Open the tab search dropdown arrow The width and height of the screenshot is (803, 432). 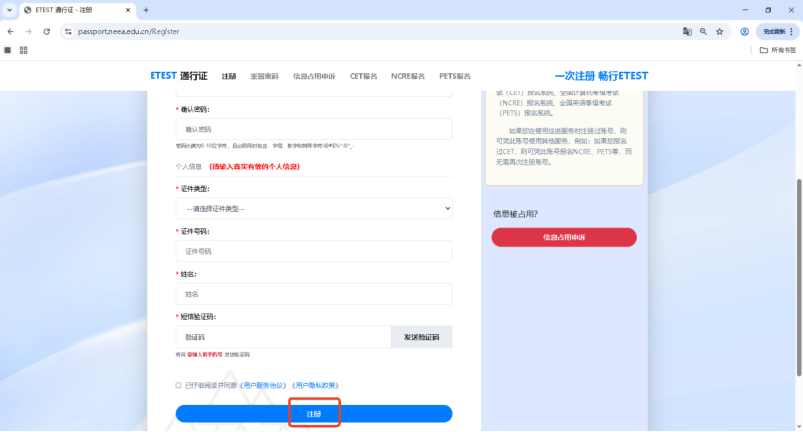point(10,10)
